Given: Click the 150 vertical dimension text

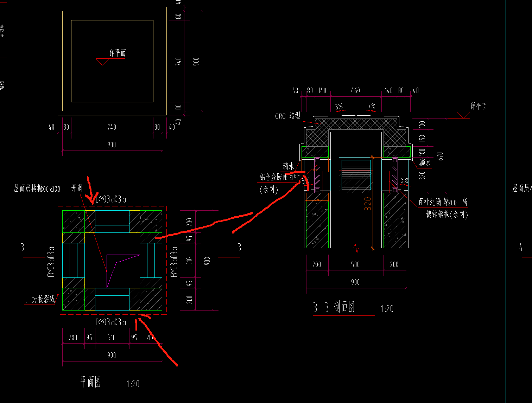Looking at the screenshot, I should click(423, 138).
